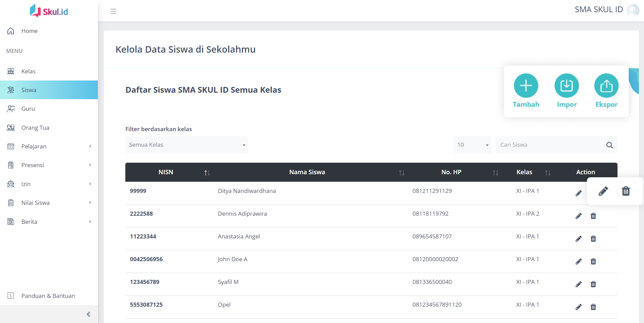Viewport: 644px width, 323px height.
Task: Open the Semua Kelas filter dropdown
Action: tap(186, 145)
